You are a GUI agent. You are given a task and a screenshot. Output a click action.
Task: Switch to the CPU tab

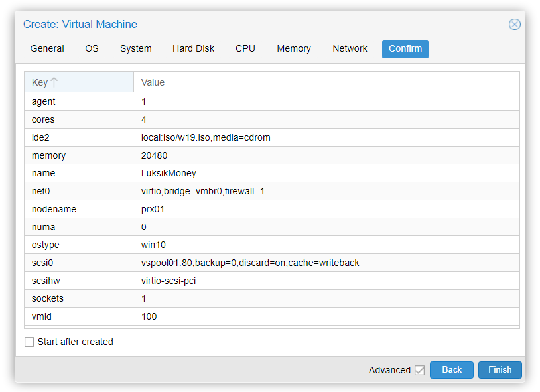pos(245,49)
